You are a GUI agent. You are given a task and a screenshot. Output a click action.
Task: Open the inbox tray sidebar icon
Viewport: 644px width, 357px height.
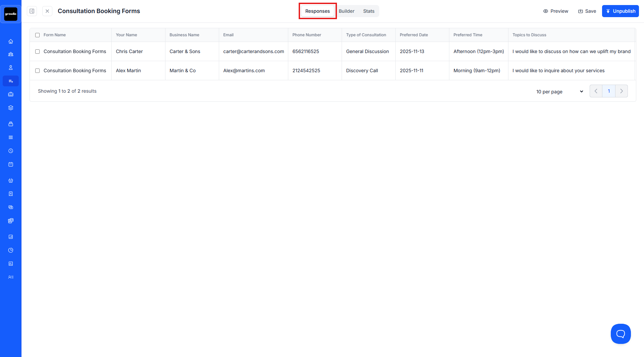pyautogui.click(x=11, y=124)
